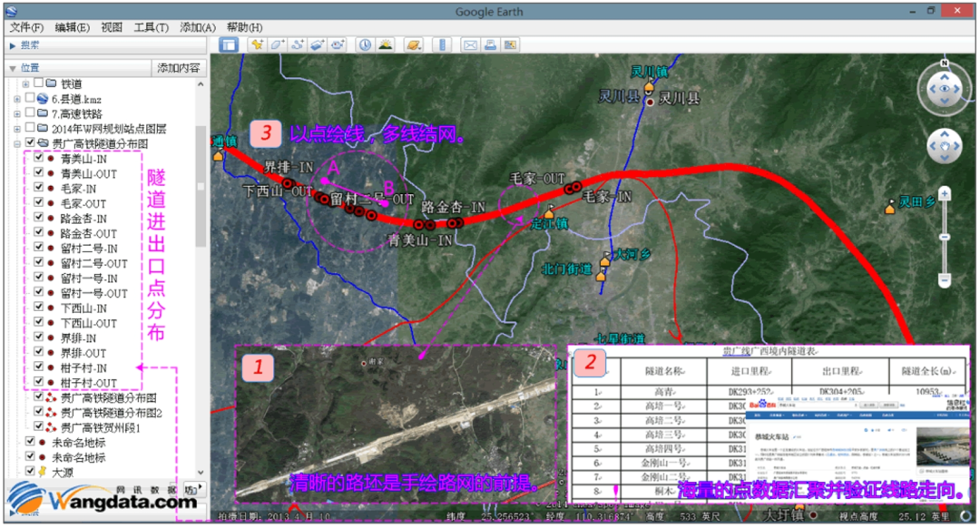This screenshot has width=980, height=528.
Task: Show historical imagery clock icon
Action: pos(365,45)
